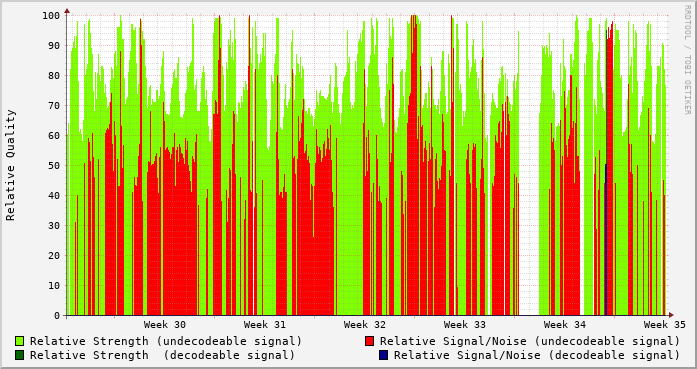Click the dark green decodeable strength swatch

[20, 355]
